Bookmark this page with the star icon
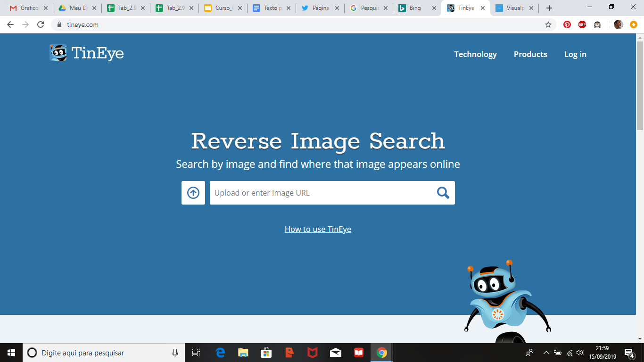This screenshot has width=644, height=362. click(x=548, y=25)
